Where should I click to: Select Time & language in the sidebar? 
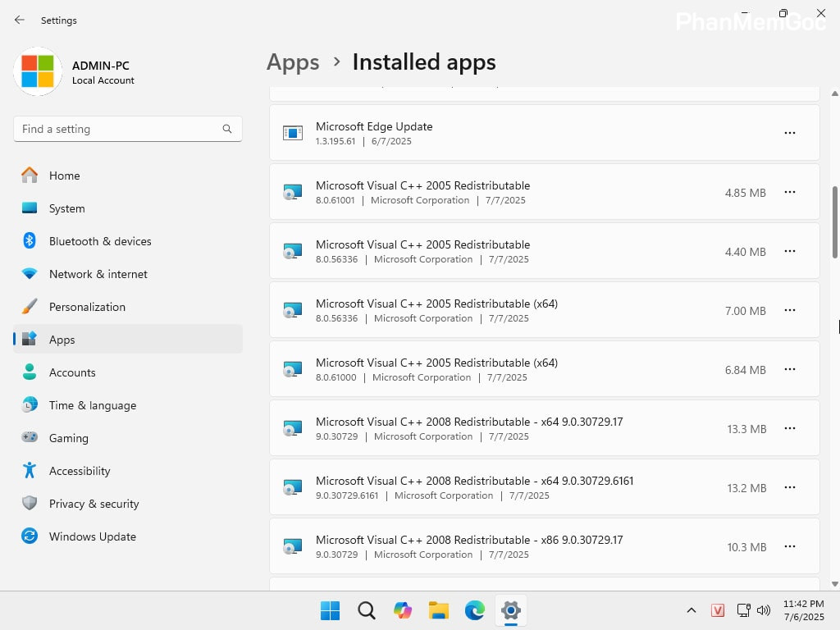[x=92, y=405]
